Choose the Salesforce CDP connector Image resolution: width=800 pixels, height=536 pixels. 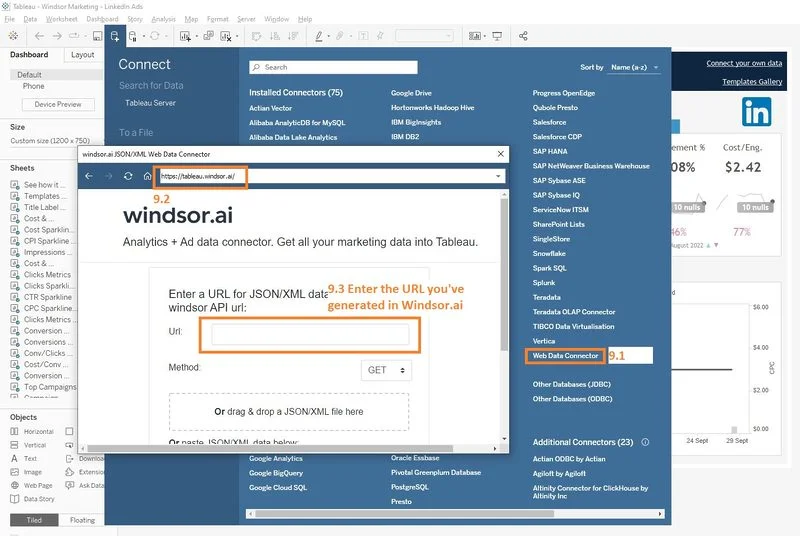point(557,137)
